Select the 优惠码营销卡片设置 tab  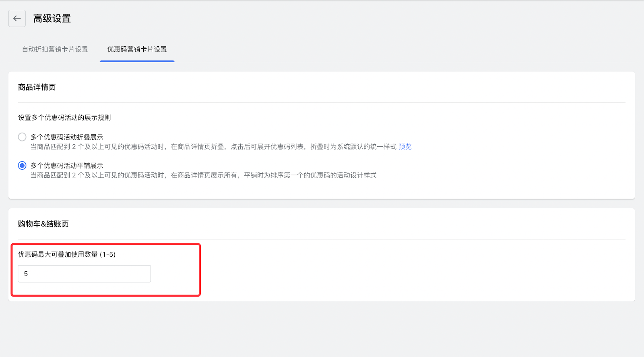(137, 49)
